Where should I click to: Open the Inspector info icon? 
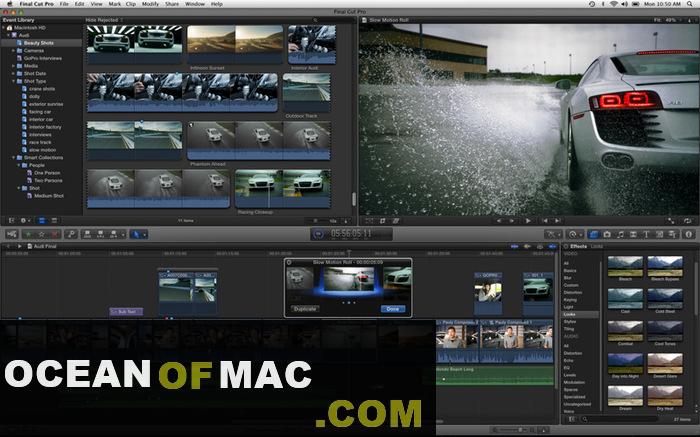688,234
